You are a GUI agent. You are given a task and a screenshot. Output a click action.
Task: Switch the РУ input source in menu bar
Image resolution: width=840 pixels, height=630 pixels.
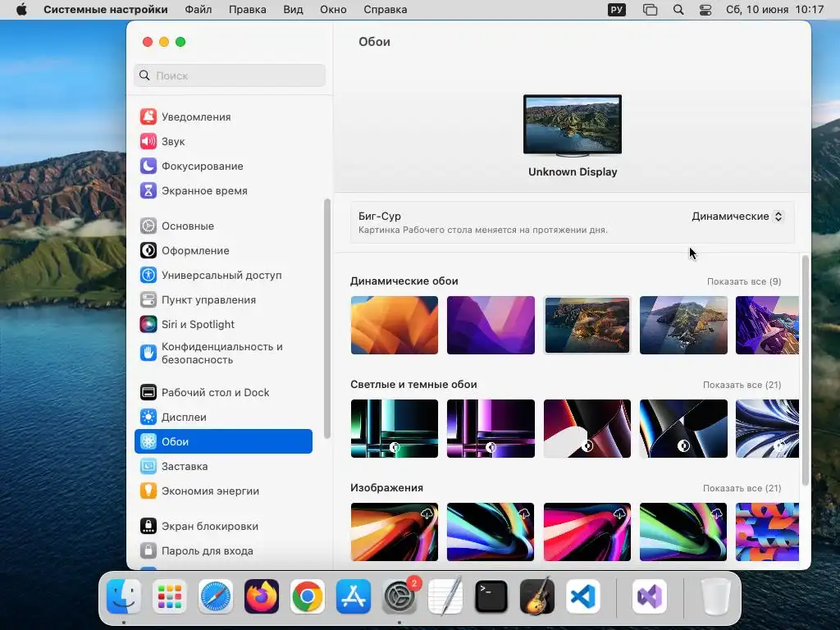617,10
